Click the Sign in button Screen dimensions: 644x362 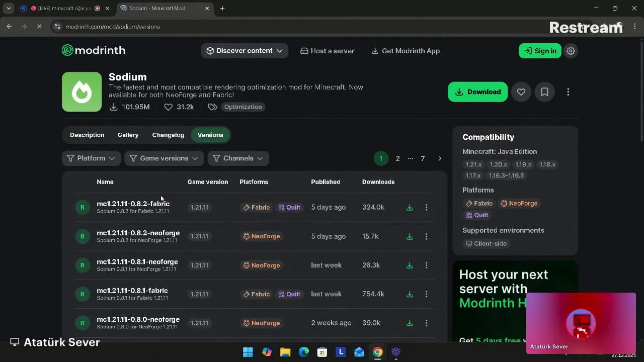pyautogui.click(x=540, y=51)
